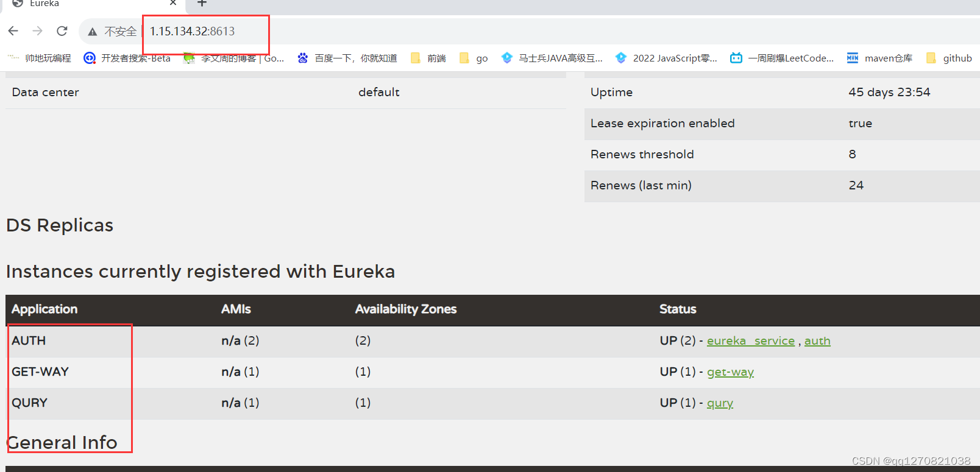Viewport: 980px width, 472px height.
Task: Select the GET-WAY application cell
Action: (40, 372)
